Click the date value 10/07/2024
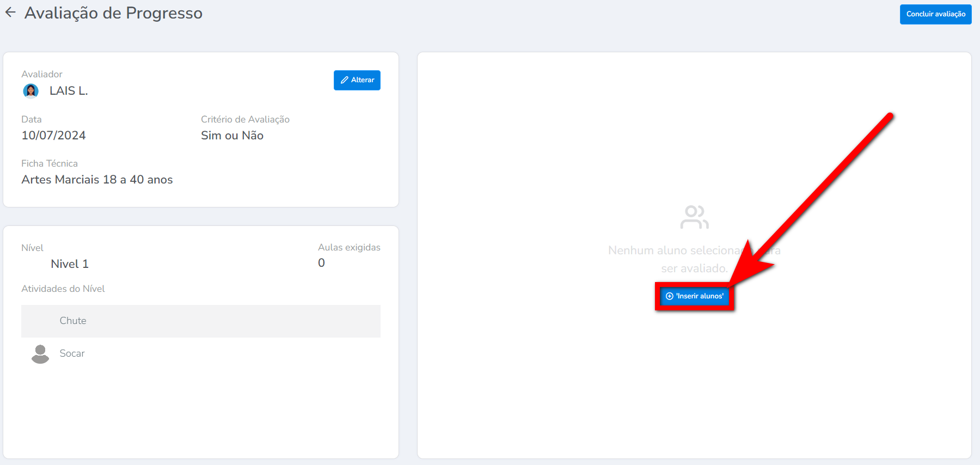Screen dimensions: 980x465 [53, 136]
